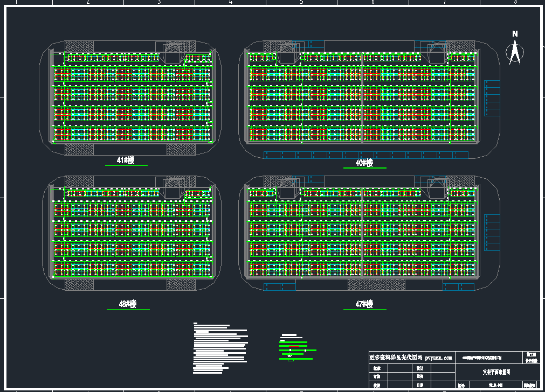This screenshot has height=392, width=545.
Task: Click the building 47 roof layout plan
Action: (x=361, y=233)
